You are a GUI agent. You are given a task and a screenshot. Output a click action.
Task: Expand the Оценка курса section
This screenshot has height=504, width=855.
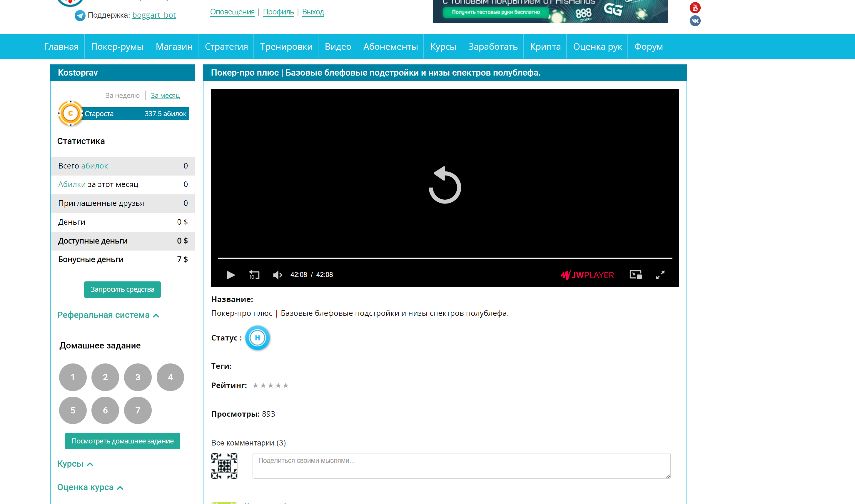(90, 487)
